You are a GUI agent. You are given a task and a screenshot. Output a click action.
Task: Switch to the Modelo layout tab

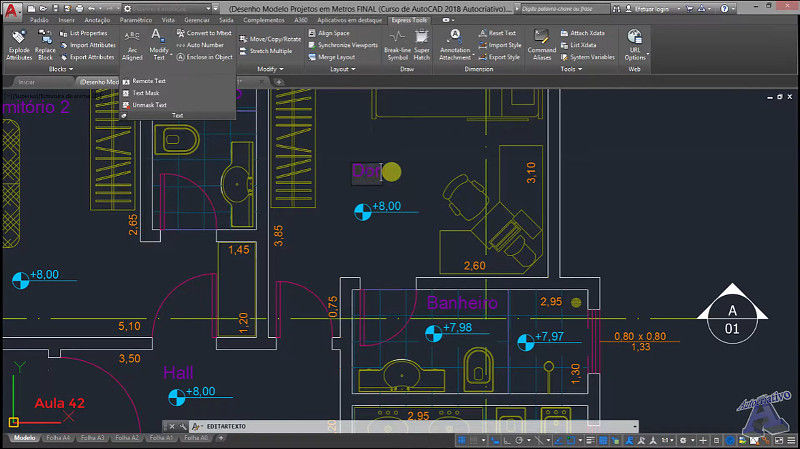coord(24,438)
